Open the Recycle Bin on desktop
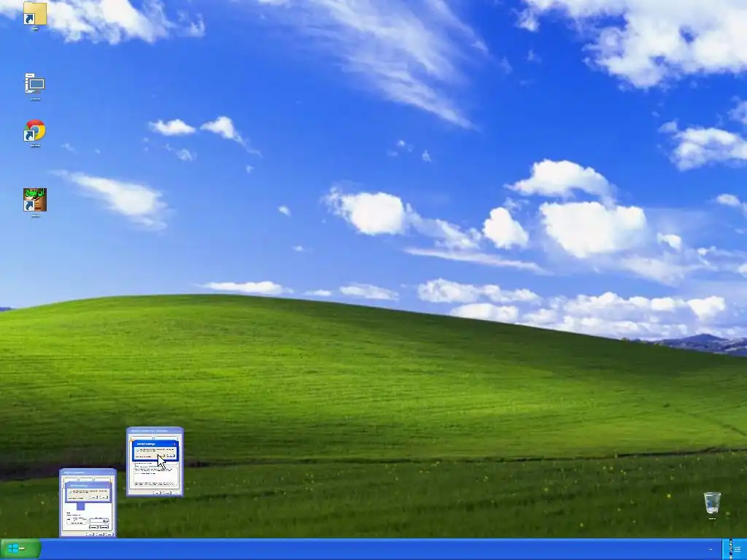747x560 pixels. (x=712, y=503)
